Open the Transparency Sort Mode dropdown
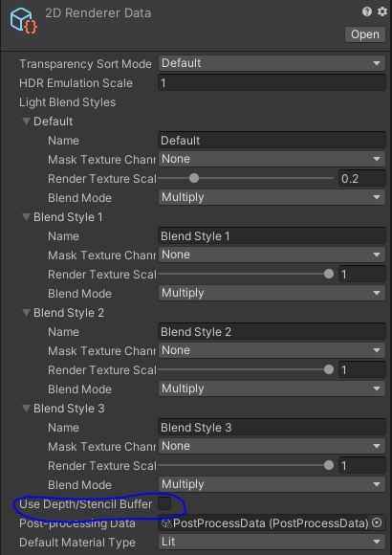The width and height of the screenshot is (392, 555). [272, 63]
